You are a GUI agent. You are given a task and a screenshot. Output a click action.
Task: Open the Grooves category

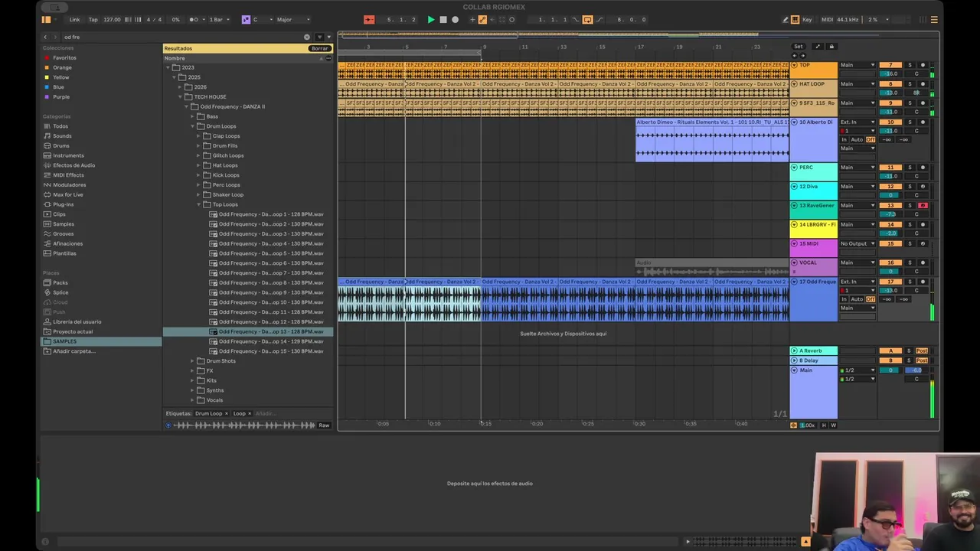(x=63, y=234)
